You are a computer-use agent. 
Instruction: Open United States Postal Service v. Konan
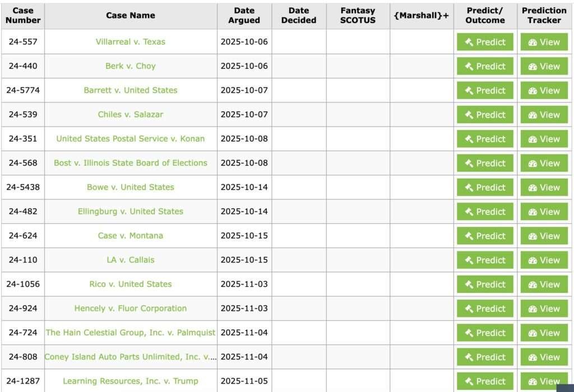point(131,139)
